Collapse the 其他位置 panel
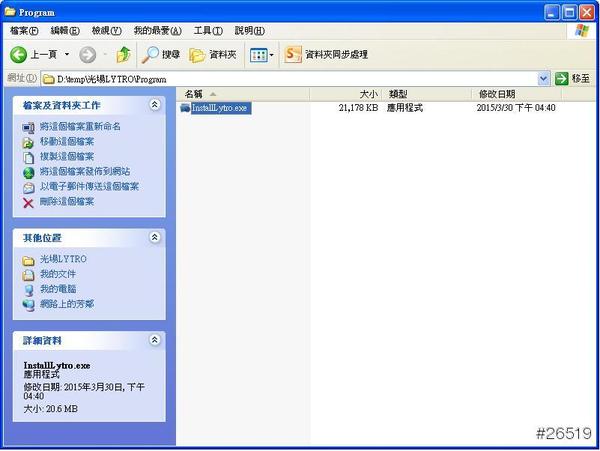The width and height of the screenshot is (600, 451). pos(155,237)
